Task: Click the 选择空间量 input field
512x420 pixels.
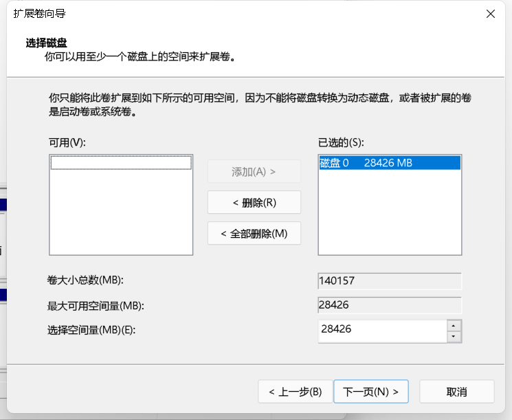Action: point(381,330)
